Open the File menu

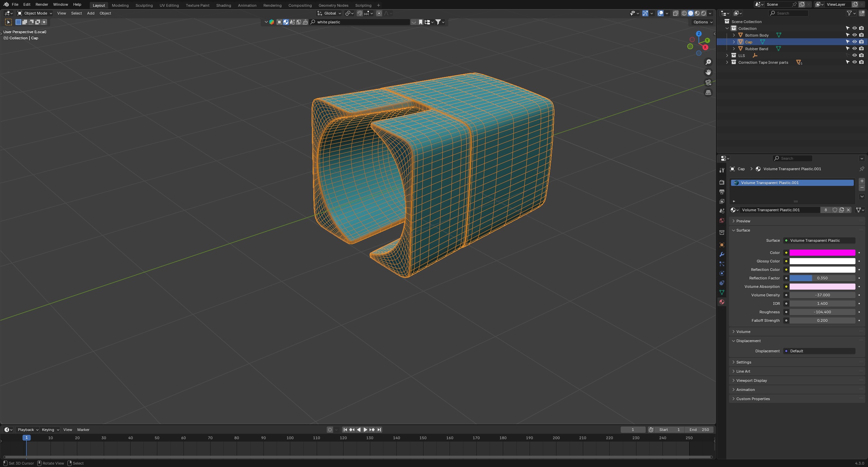point(15,4)
